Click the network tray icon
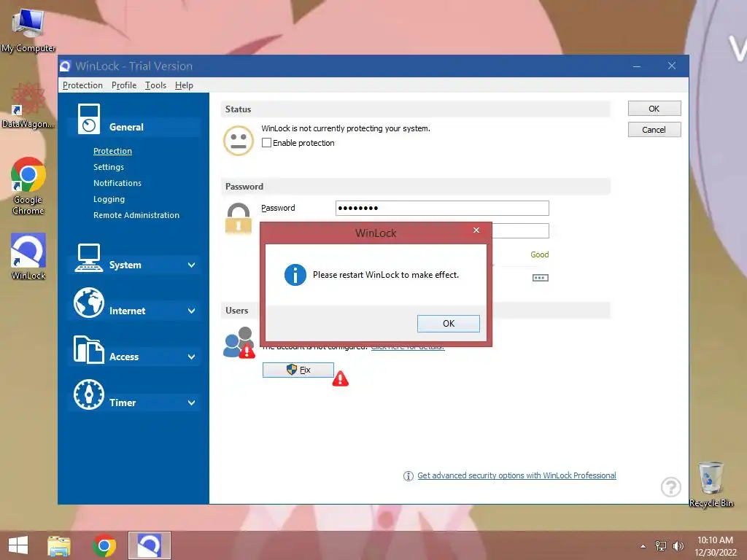The width and height of the screenshot is (747, 560). pyautogui.click(x=661, y=546)
